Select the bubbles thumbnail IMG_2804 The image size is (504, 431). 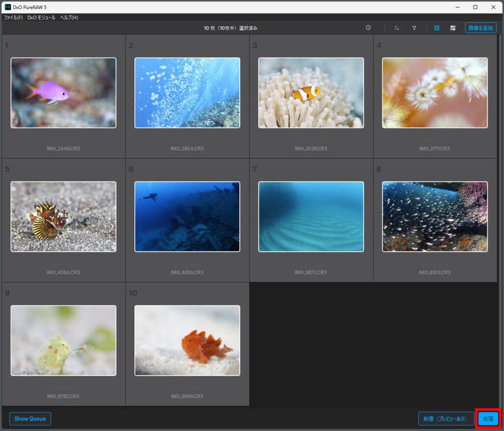pyautogui.click(x=187, y=93)
